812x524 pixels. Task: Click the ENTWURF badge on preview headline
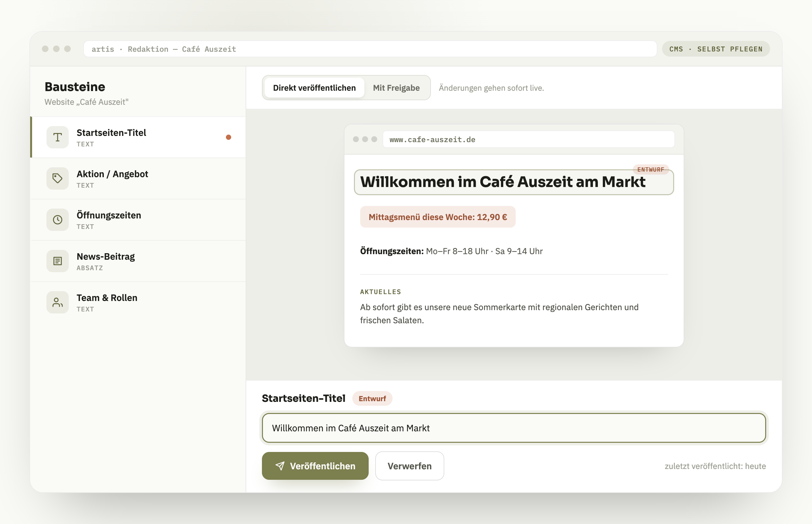650,169
